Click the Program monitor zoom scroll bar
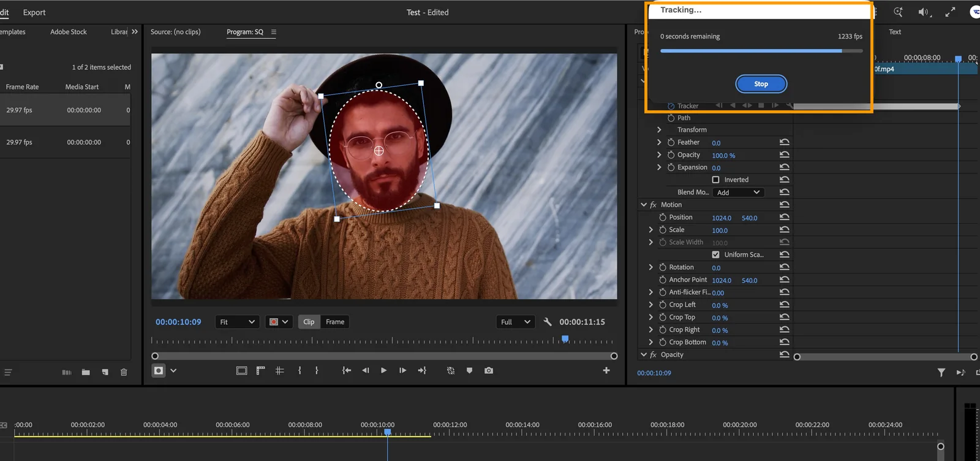Screen dimensions: 980x461 [384, 356]
